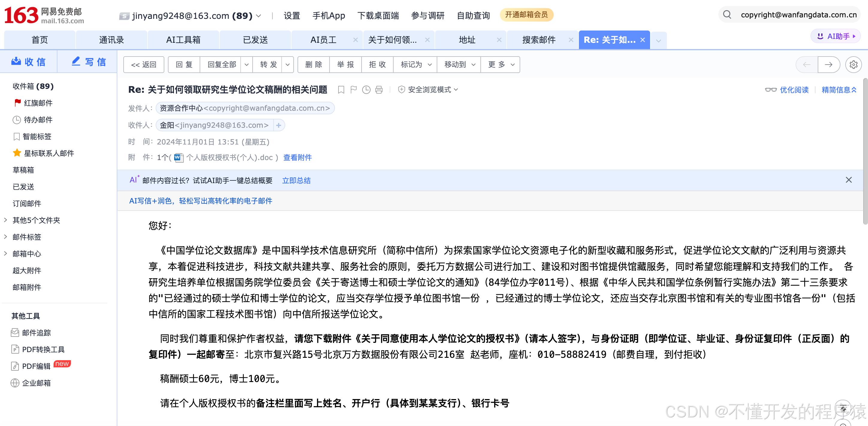Click the vertical scrollbar of email body
This screenshot has width=868, height=426.
(865, 152)
